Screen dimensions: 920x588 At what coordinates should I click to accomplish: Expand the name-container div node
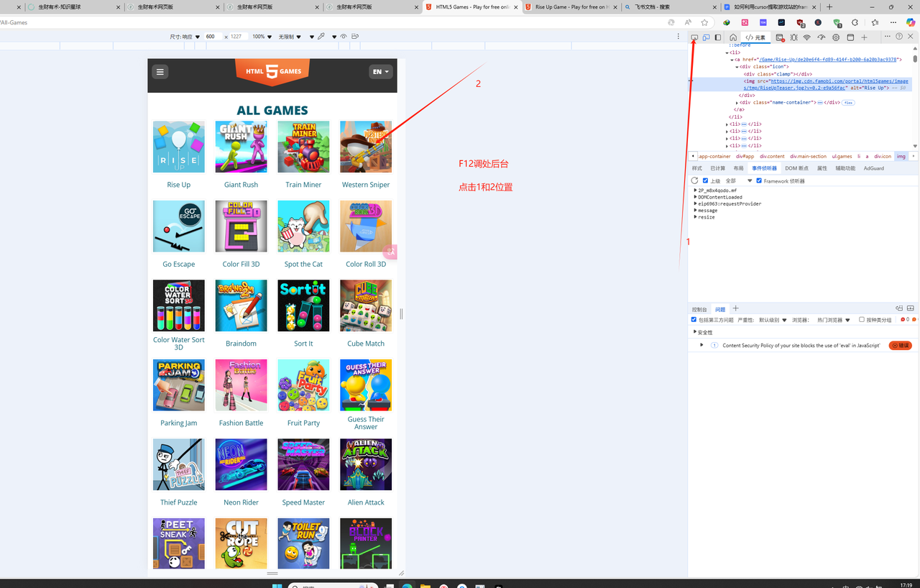(x=737, y=103)
